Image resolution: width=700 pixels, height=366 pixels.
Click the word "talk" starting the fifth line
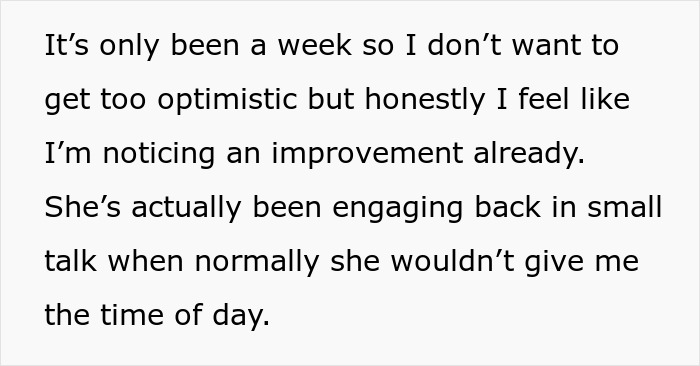(x=71, y=261)
